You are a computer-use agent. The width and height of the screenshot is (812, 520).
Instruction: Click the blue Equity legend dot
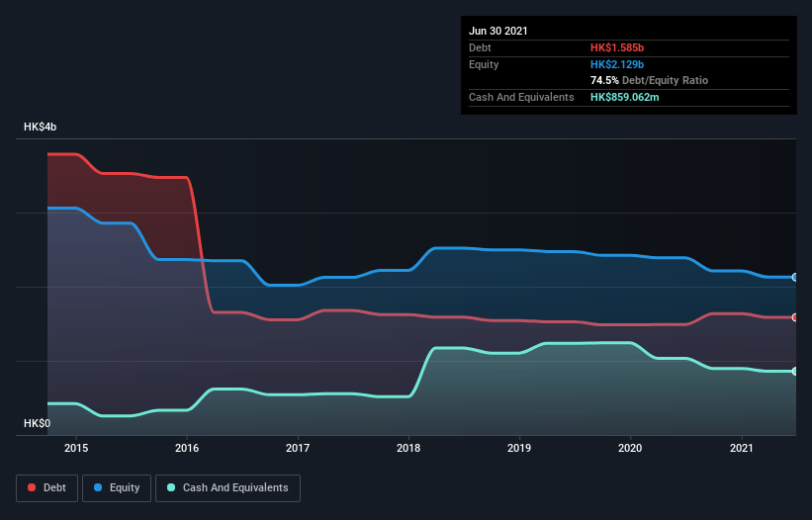[98, 487]
